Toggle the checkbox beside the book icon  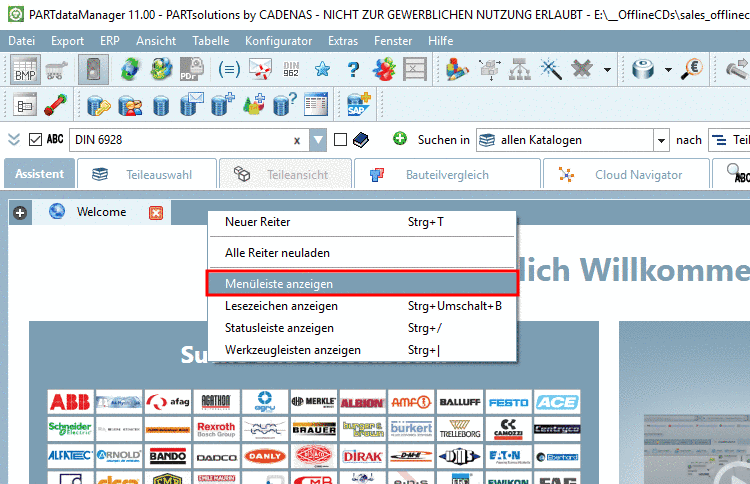click(340, 140)
